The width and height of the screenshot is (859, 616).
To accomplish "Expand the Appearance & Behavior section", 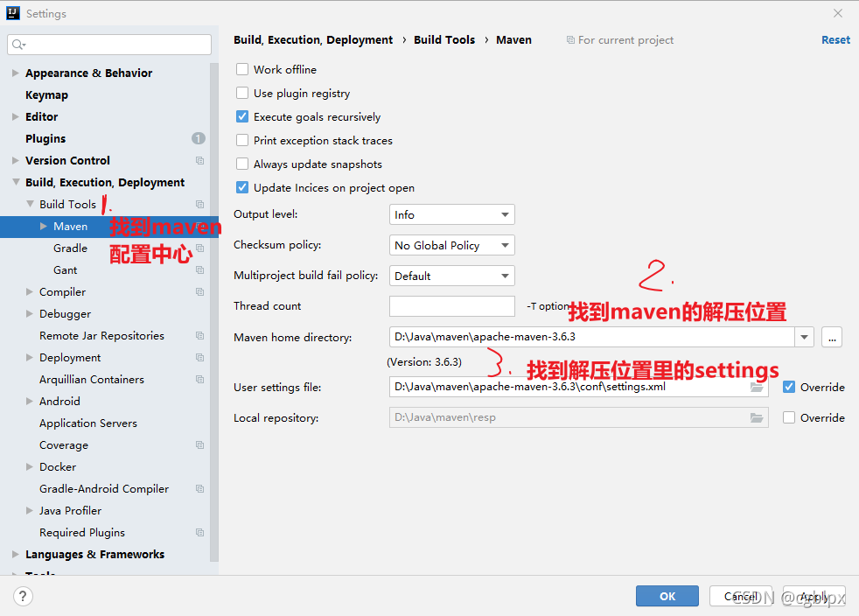I will pos(16,73).
